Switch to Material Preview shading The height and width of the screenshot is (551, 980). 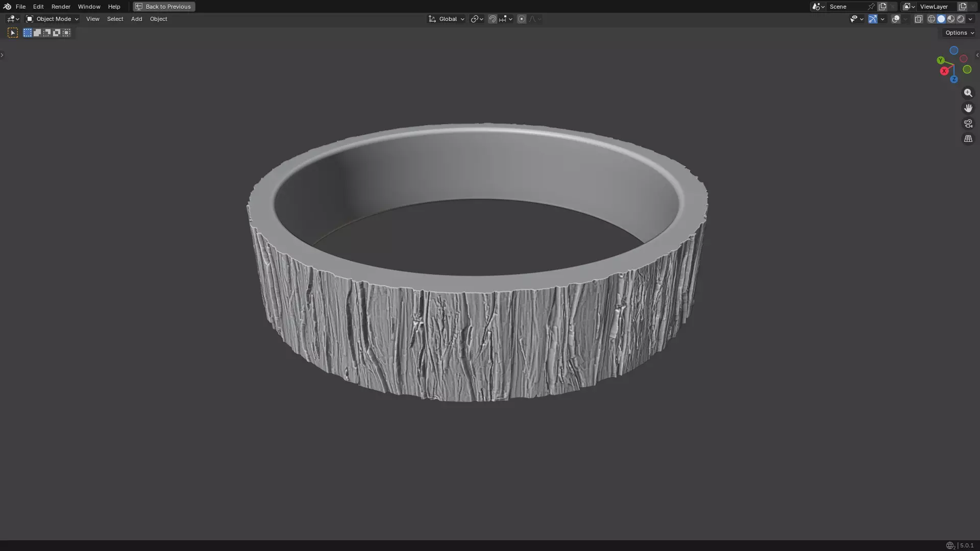coord(951,19)
